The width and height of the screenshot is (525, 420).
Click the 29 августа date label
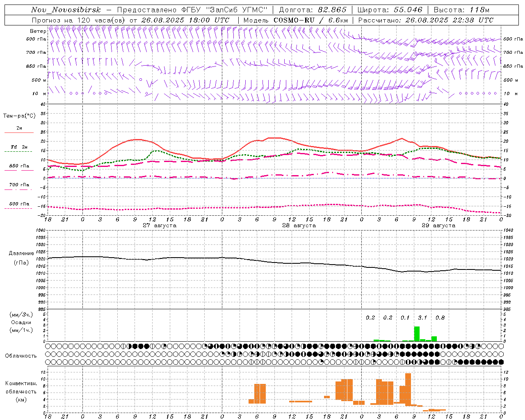(438, 226)
